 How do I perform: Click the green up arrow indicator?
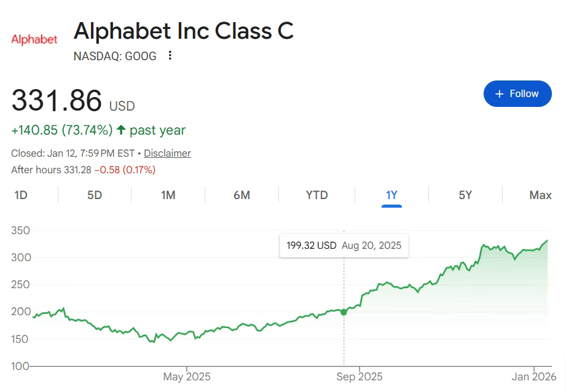[121, 130]
